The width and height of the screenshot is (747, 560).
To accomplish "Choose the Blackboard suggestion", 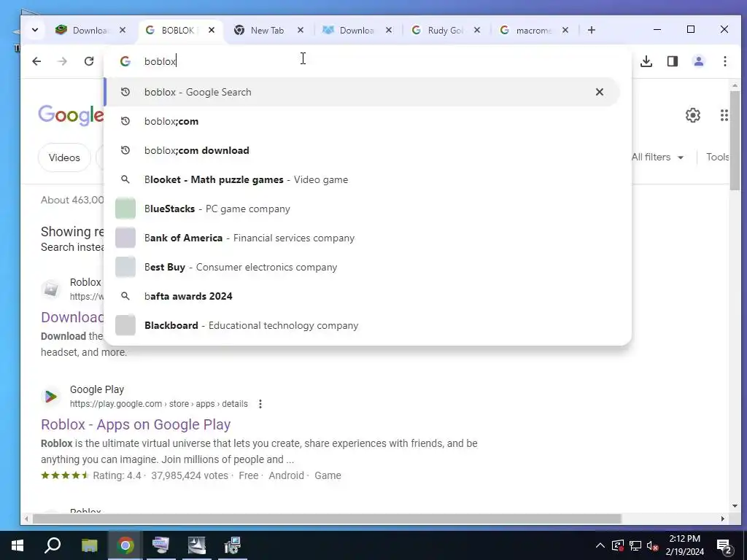I will tap(362, 325).
